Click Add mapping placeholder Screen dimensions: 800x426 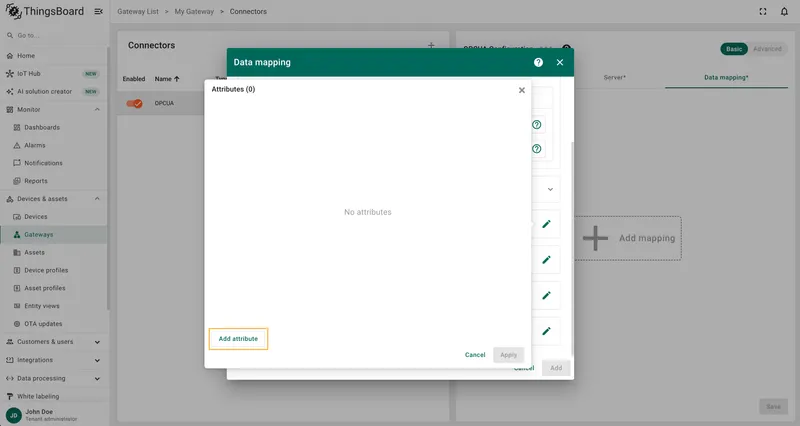click(x=629, y=238)
